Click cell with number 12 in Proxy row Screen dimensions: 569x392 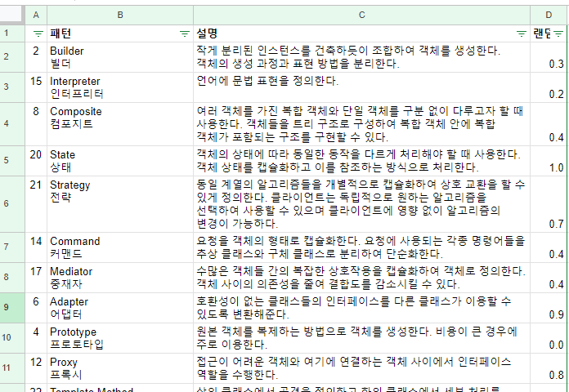(x=36, y=368)
